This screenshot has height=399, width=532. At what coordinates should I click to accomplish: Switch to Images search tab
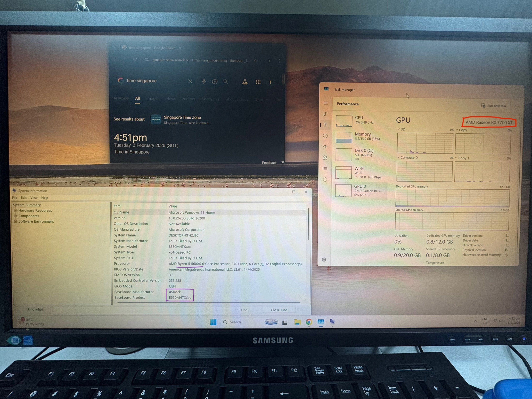[x=153, y=98]
